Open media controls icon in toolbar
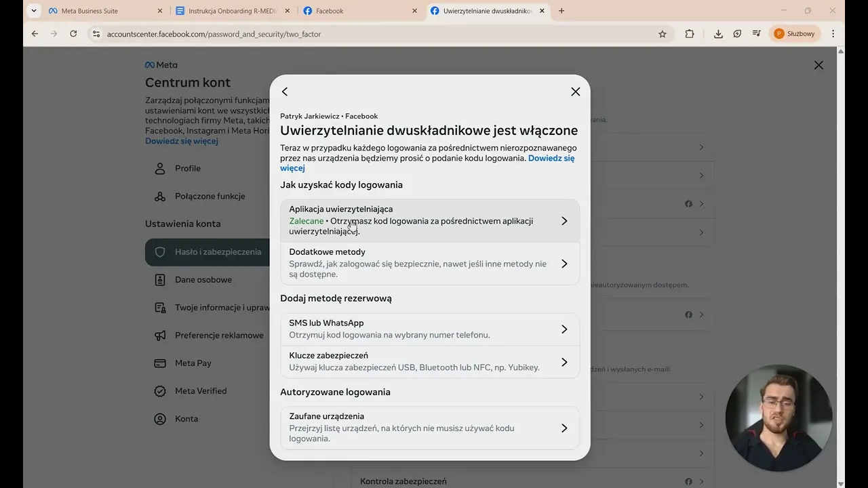 click(757, 34)
